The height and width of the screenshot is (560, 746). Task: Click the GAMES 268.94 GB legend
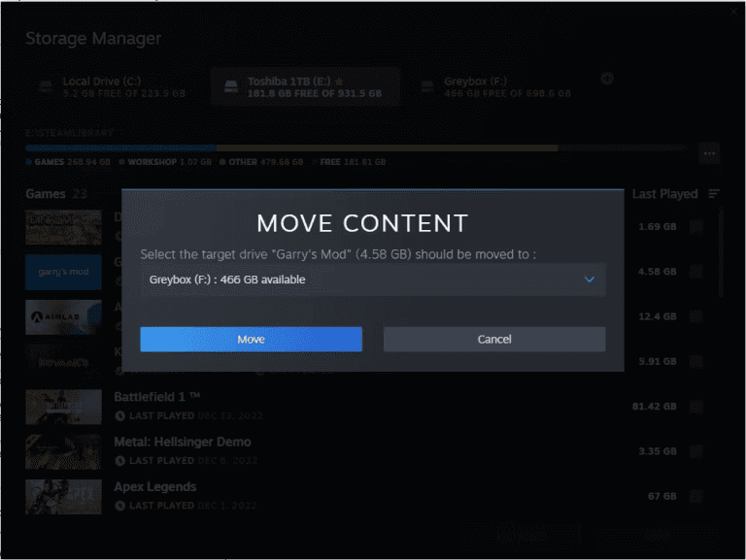tap(68, 162)
